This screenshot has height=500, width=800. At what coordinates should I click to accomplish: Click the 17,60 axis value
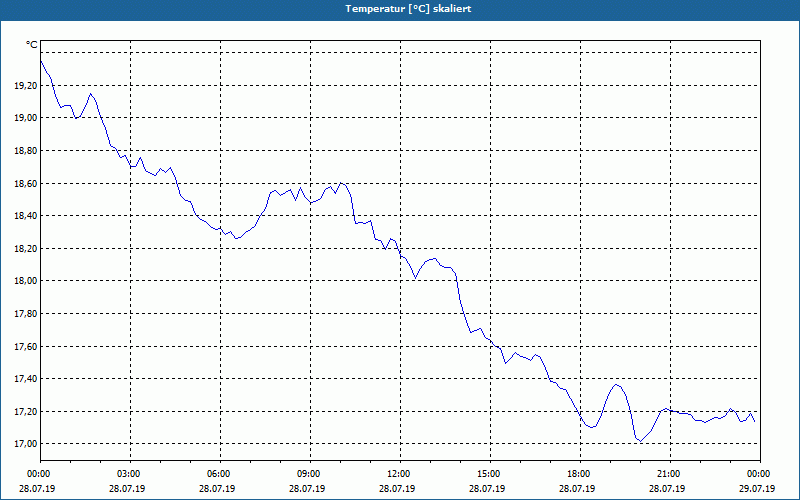coord(26,346)
